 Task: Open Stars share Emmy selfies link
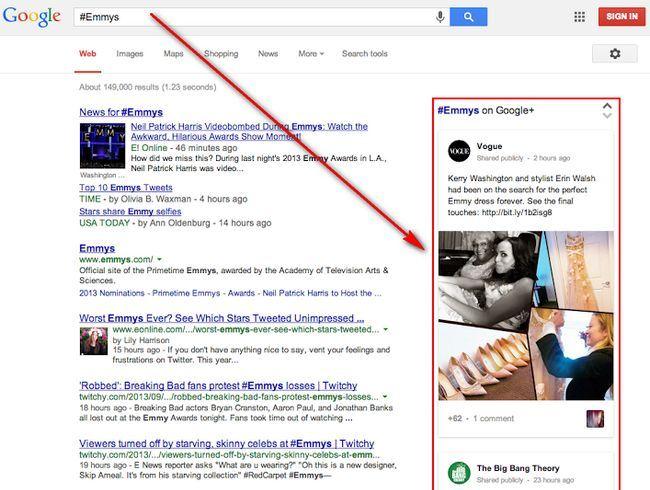pyautogui.click(x=130, y=212)
